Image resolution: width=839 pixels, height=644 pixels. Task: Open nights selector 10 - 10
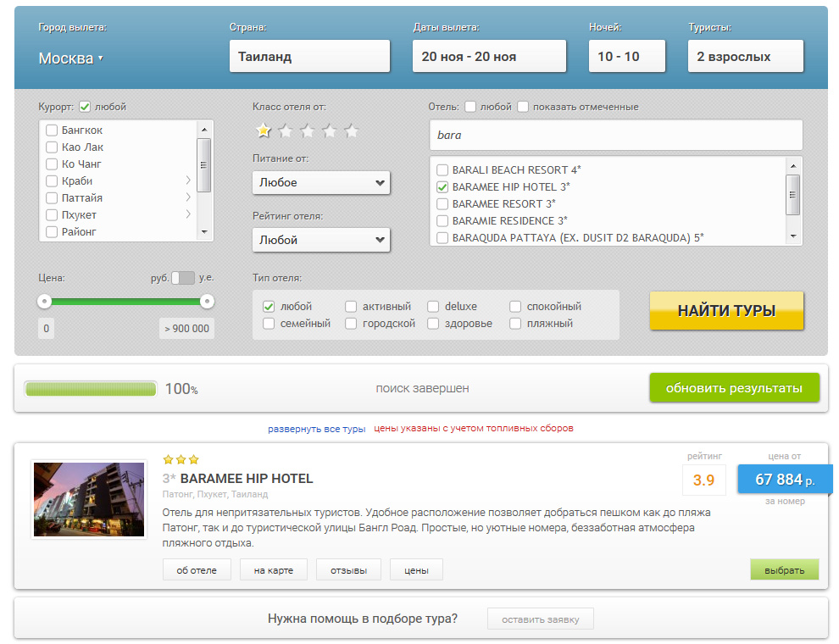coord(626,56)
